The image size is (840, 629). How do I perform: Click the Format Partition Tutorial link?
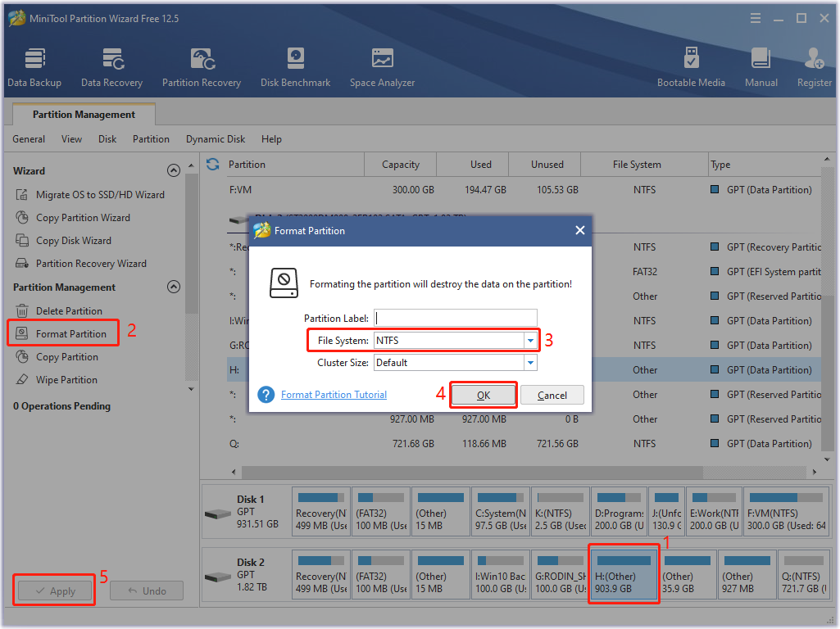tap(334, 395)
